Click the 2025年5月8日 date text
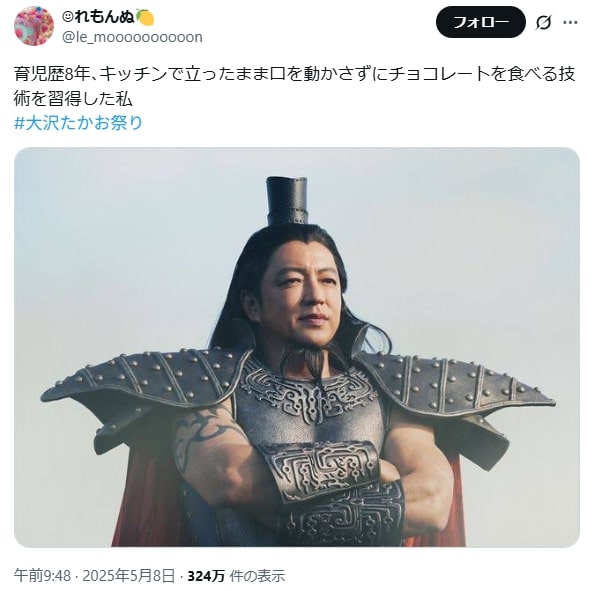Screen dimensions: 593x591 pos(129,576)
